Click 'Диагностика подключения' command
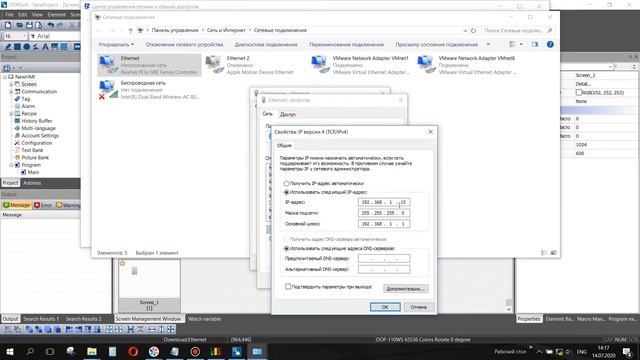Image resolution: width=640 pixels, height=360 pixels. (266, 44)
